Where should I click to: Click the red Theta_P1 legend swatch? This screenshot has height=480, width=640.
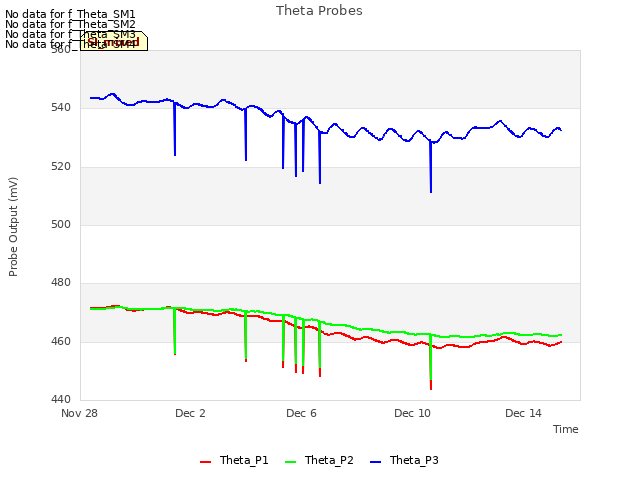click(x=205, y=462)
